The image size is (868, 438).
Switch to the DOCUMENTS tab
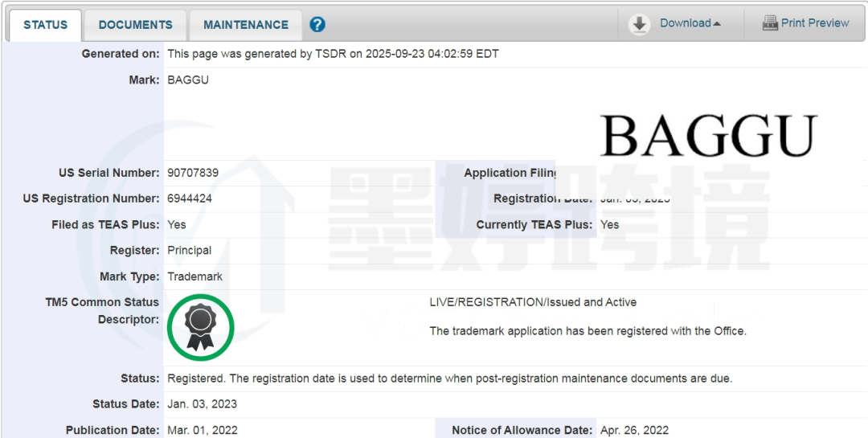click(136, 25)
